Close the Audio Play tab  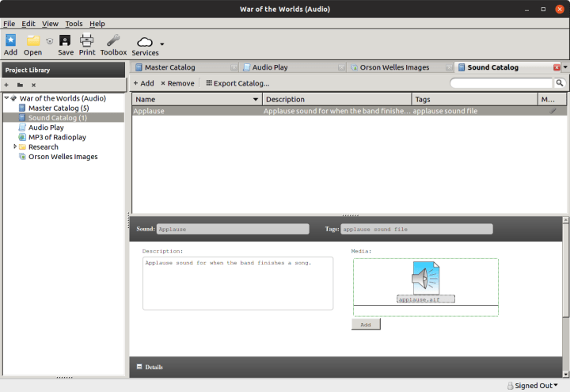pos(341,67)
